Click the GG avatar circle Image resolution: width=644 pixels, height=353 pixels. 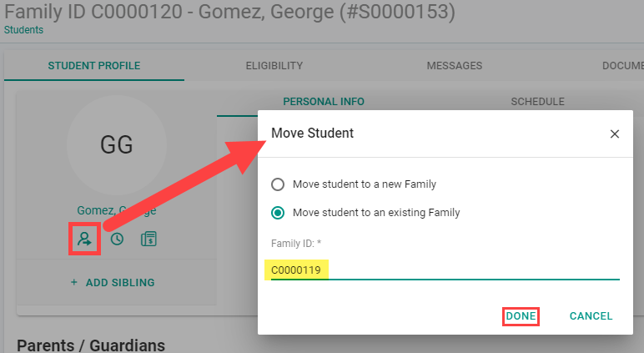117,145
